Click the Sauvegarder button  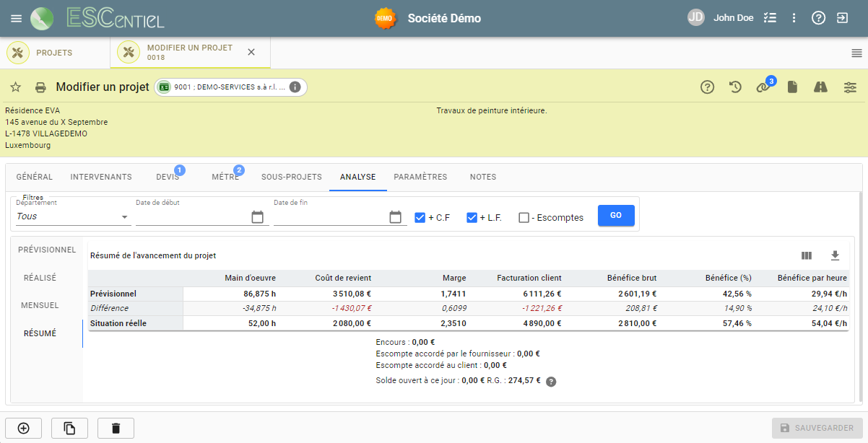pos(817,428)
